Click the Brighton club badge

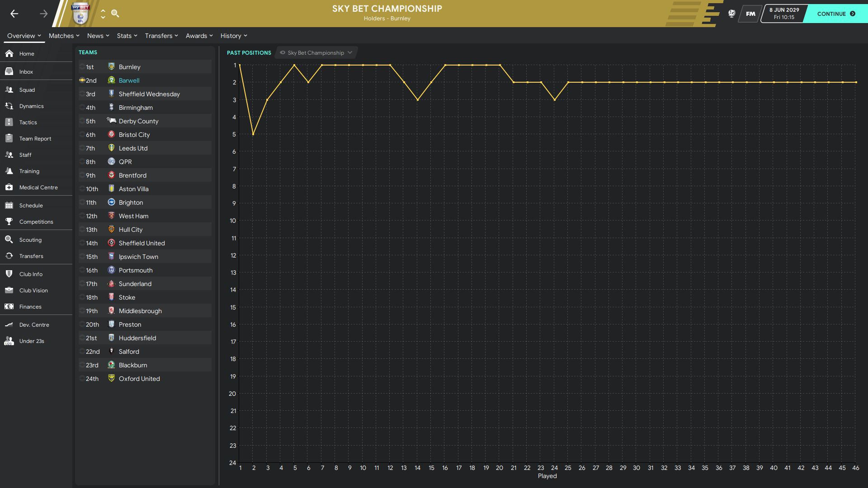(111, 202)
